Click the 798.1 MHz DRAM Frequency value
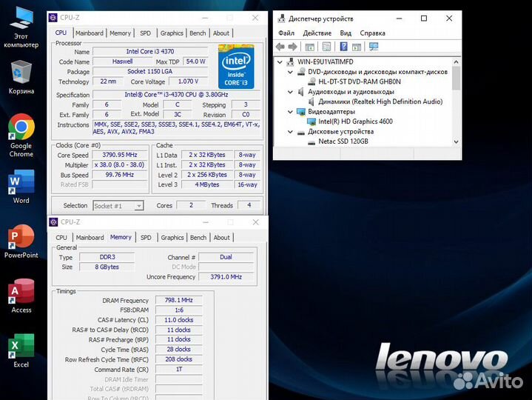This screenshot has width=532, height=400. coord(179,300)
